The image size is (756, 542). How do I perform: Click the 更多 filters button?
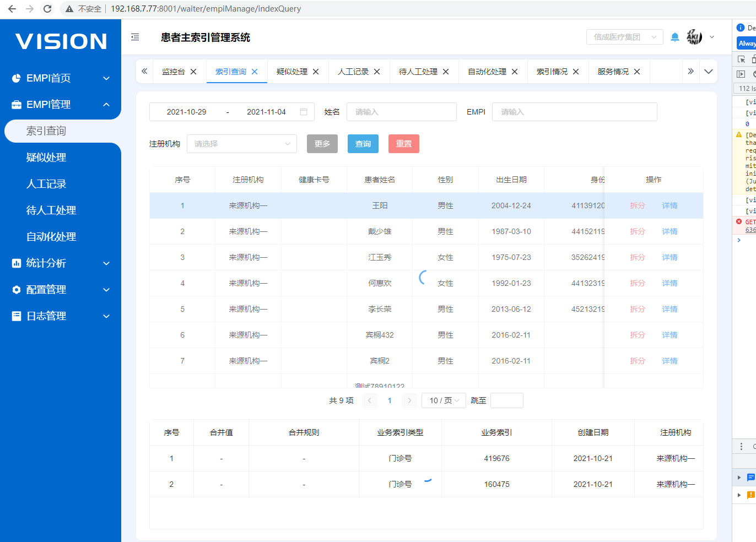(x=322, y=144)
